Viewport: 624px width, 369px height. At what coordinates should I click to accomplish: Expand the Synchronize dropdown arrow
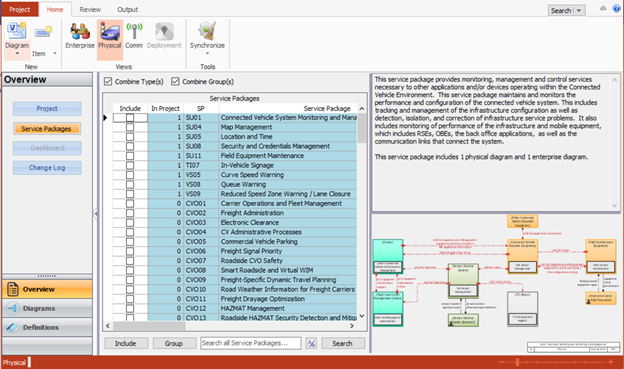(x=207, y=53)
